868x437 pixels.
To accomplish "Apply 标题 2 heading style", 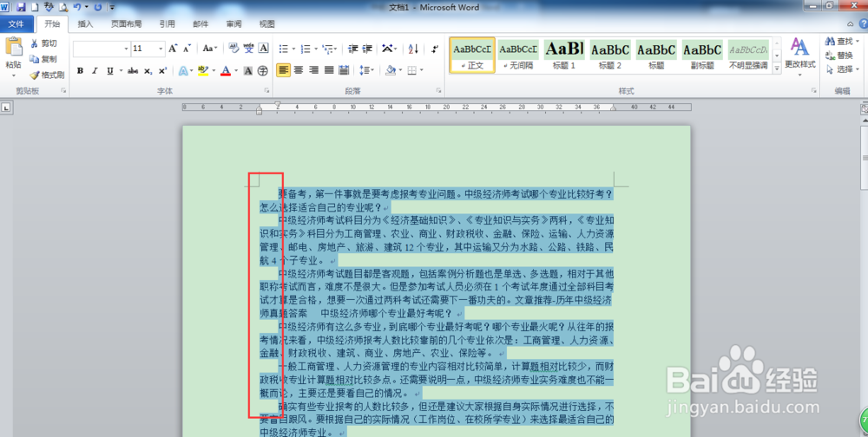I will tap(610, 55).
